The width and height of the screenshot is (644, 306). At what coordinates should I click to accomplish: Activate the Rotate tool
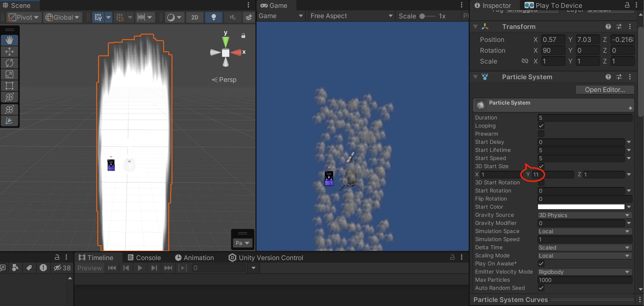tap(9, 63)
